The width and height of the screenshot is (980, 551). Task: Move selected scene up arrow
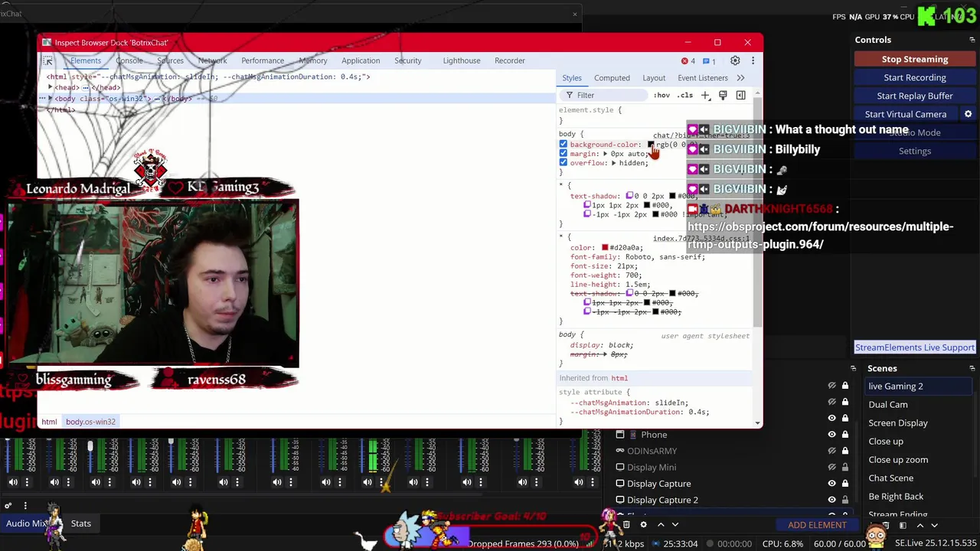coord(920,526)
